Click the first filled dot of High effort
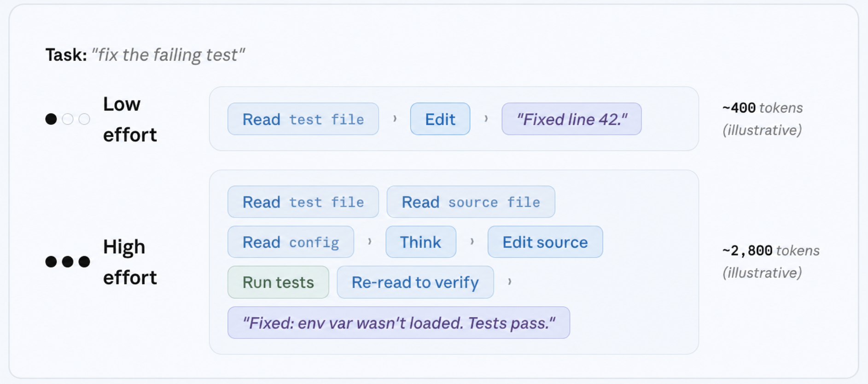 [x=51, y=262]
